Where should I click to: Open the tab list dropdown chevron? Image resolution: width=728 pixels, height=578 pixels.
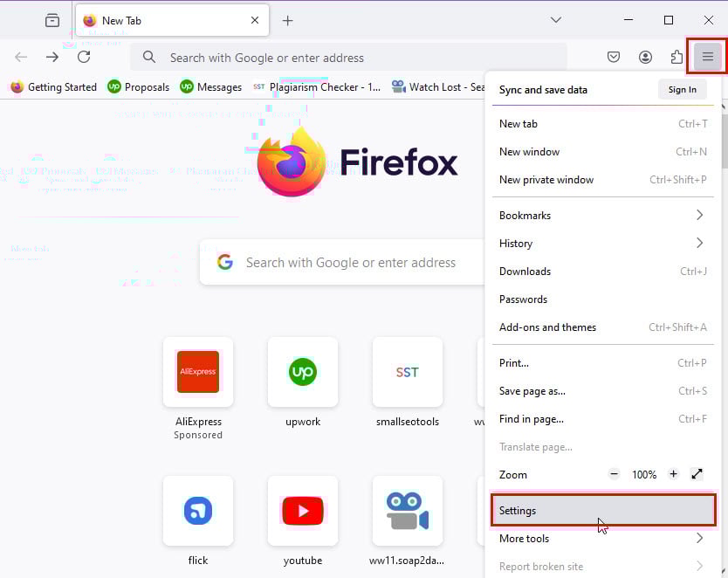pyautogui.click(x=556, y=19)
